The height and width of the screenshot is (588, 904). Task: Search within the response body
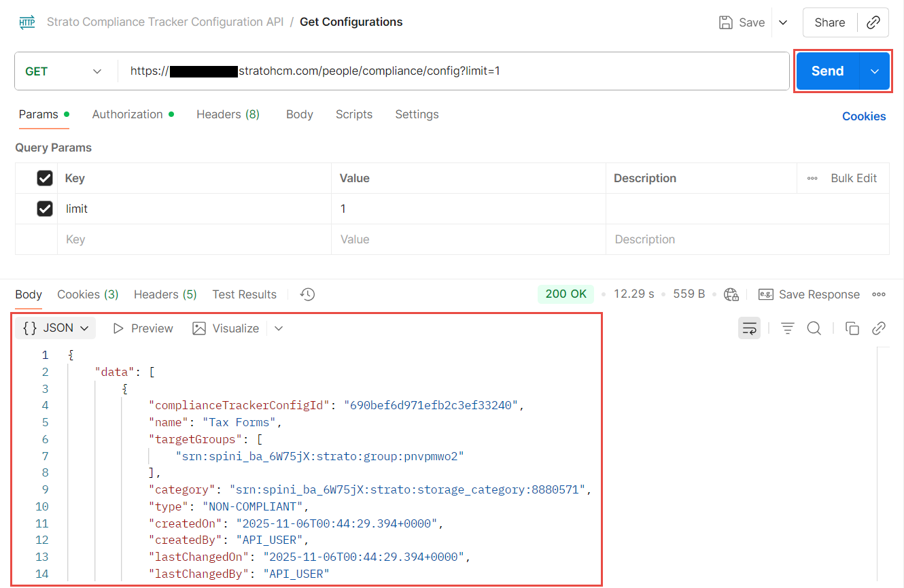pyautogui.click(x=814, y=328)
